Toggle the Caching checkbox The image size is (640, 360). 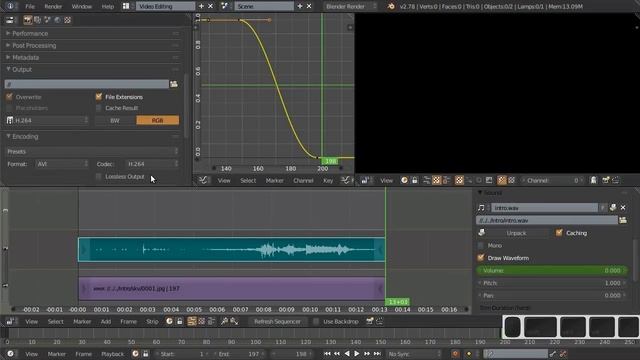559,233
